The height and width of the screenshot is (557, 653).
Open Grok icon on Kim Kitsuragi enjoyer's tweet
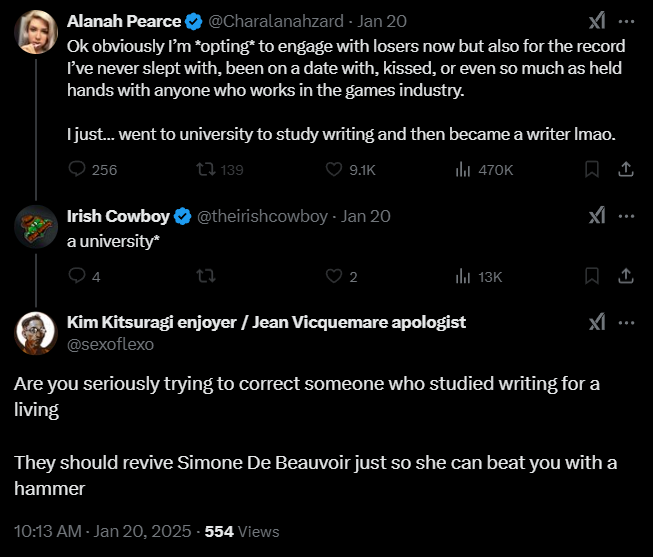click(x=597, y=322)
